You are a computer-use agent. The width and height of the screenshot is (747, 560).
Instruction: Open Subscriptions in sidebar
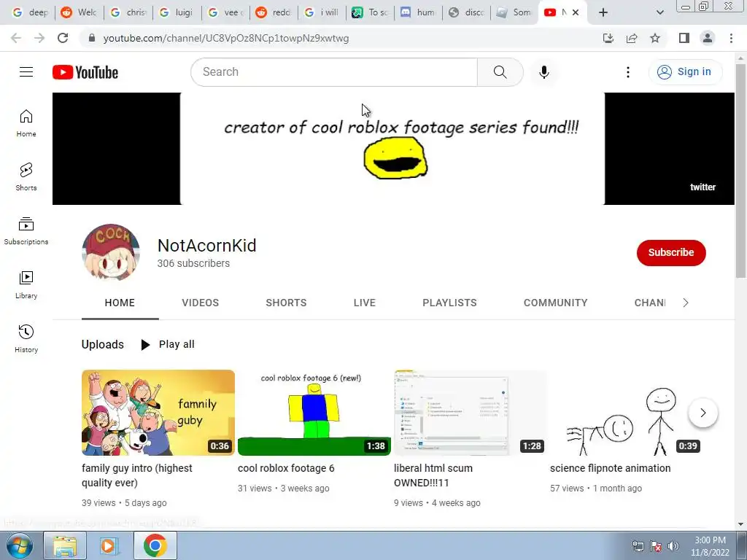point(26,230)
